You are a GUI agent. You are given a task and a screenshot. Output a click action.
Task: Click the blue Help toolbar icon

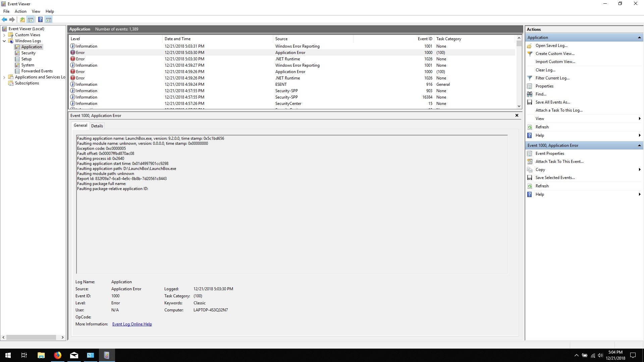click(40, 19)
